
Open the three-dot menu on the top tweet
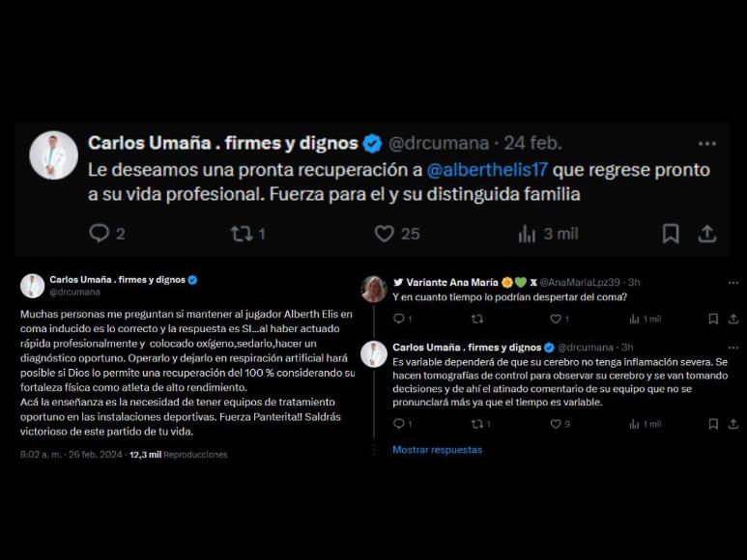(x=707, y=144)
